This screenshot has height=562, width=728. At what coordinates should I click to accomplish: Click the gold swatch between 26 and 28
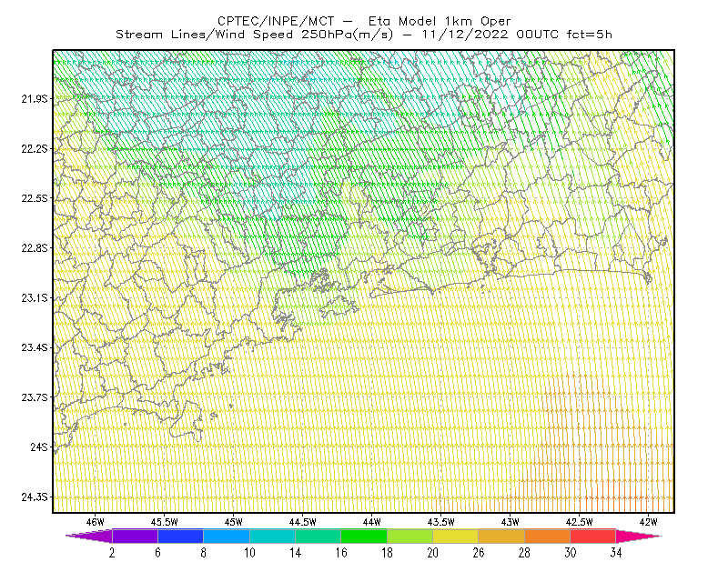click(x=501, y=536)
